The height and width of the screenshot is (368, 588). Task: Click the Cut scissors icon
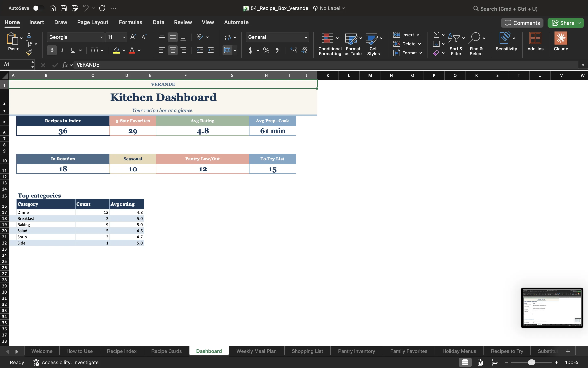[29, 35]
